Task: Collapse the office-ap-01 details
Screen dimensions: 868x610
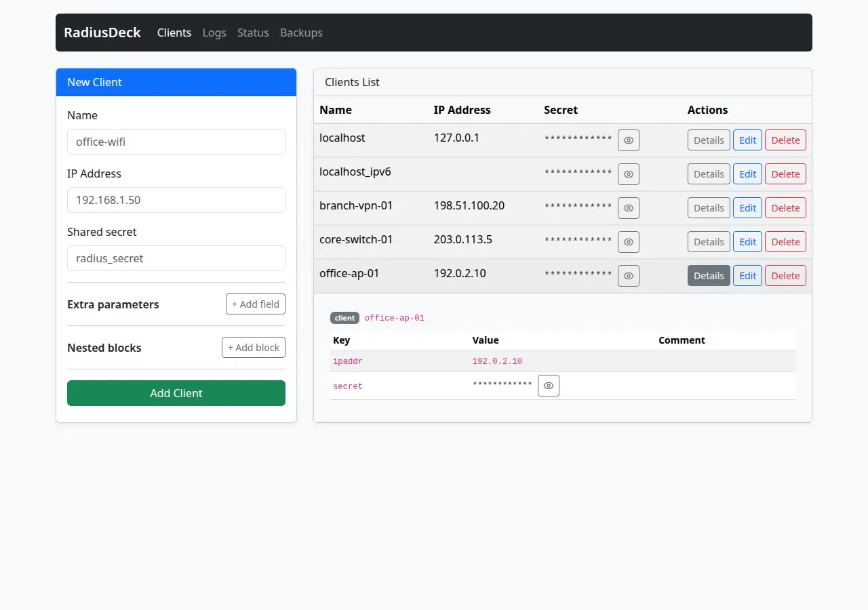Action: tap(709, 276)
